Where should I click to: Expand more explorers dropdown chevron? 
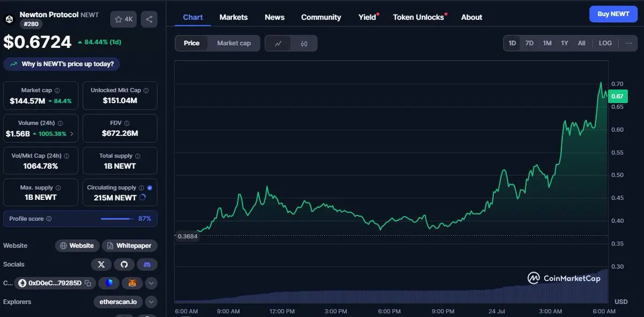tap(151, 302)
